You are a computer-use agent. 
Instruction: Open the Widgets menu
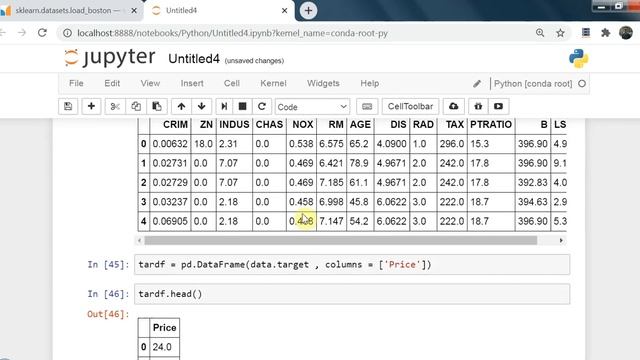[x=323, y=83]
